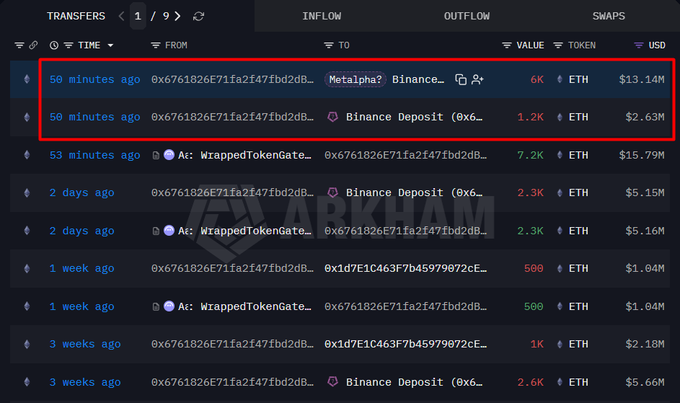Click the Metalpha? label tag

[x=355, y=79]
